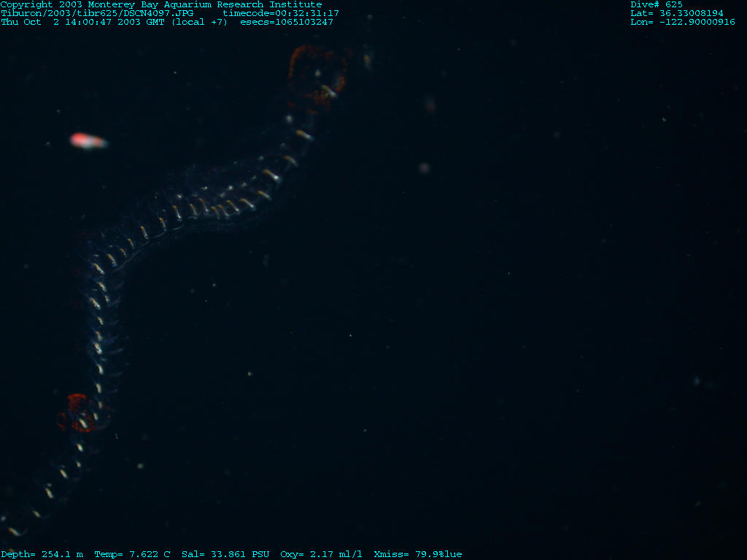This screenshot has height=560, width=747.
Task: Click the faint pink speck right of siphonophore
Action: coord(424,168)
